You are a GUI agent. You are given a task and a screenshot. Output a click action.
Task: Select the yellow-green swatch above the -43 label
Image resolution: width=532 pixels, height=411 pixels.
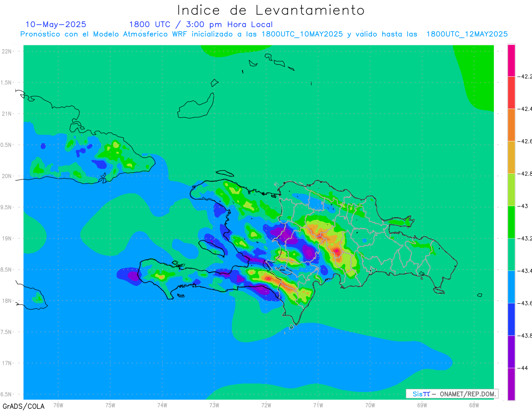[511, 190]
